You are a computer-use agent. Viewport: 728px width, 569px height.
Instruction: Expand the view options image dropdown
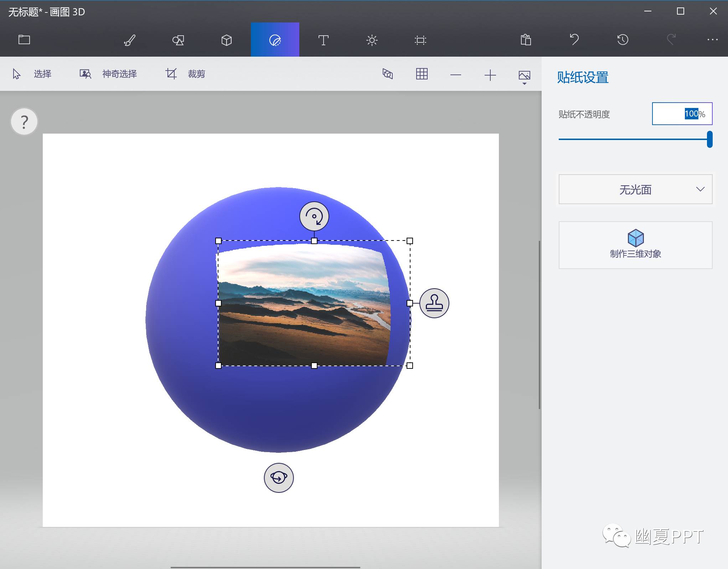point(524,76)
